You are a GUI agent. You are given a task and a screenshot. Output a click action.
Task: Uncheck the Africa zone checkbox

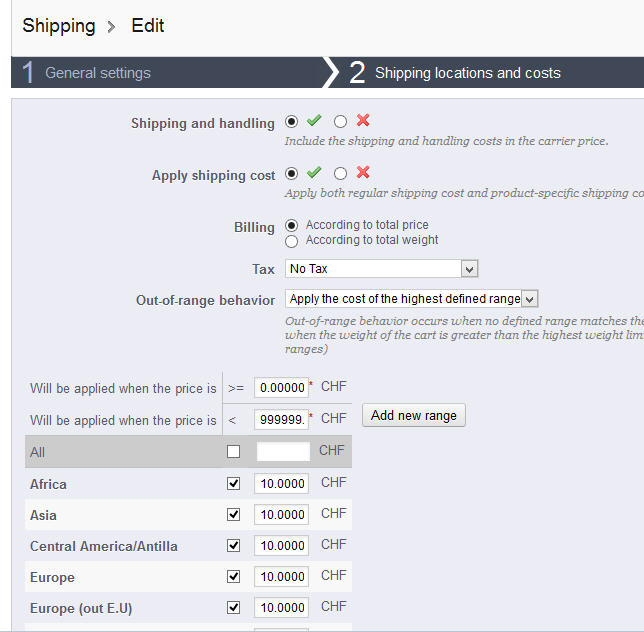click(x=233, y=483)
